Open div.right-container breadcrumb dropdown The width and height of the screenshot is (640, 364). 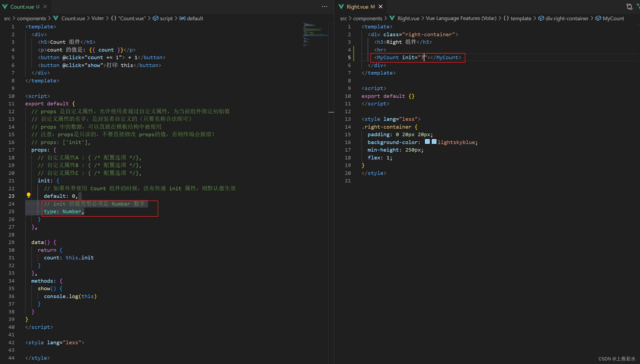[x=567, y=18]
